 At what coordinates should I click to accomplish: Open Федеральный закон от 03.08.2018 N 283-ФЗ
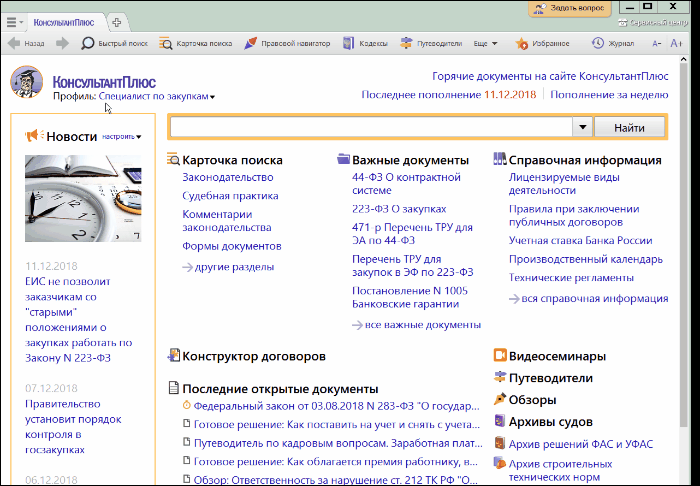coord(337,407)
